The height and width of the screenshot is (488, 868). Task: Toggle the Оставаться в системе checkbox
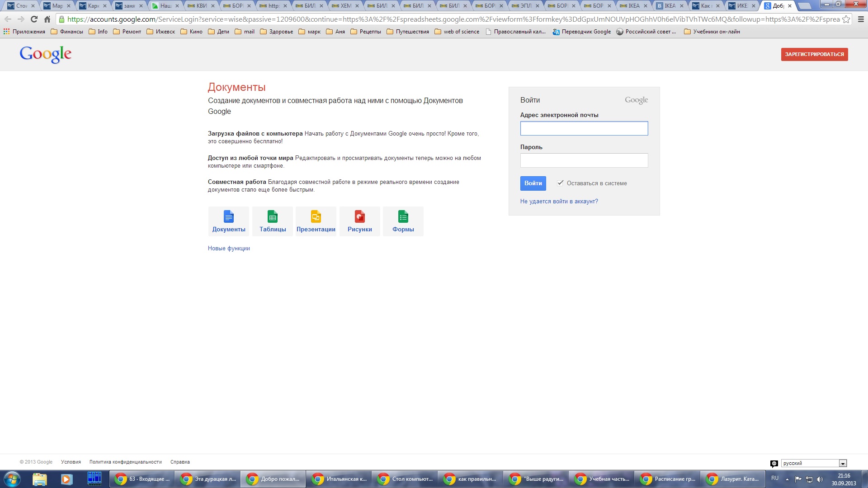[560, 183]
